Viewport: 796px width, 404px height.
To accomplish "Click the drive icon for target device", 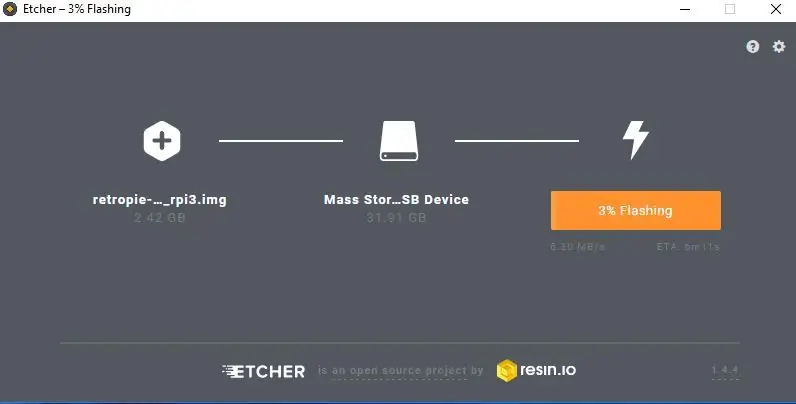I will point(399,141).
